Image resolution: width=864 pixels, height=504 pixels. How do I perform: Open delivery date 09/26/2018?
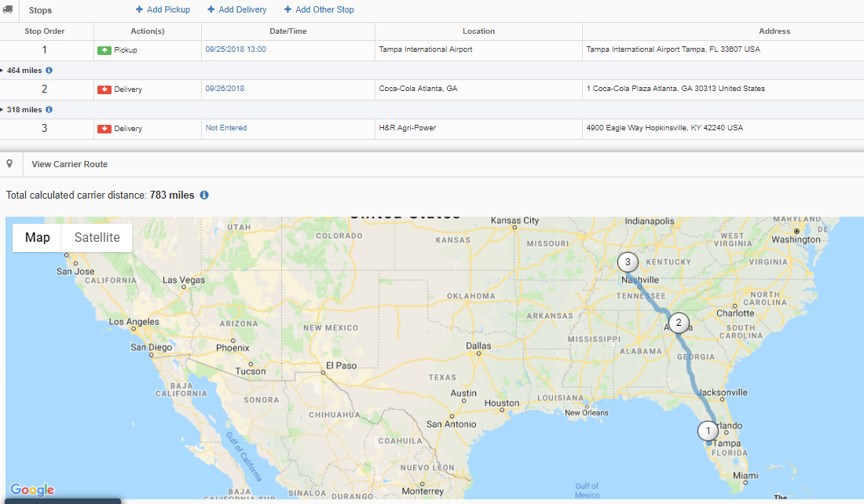(x=225, y=88)
